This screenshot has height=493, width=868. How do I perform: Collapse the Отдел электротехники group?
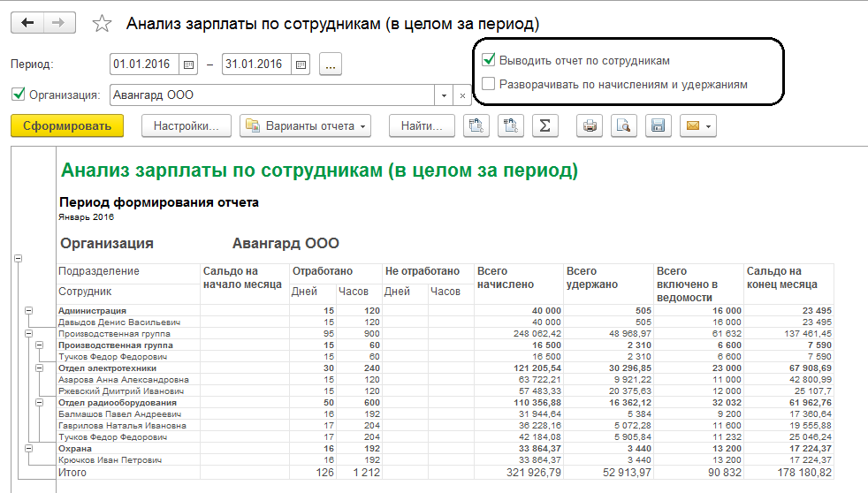39,368
